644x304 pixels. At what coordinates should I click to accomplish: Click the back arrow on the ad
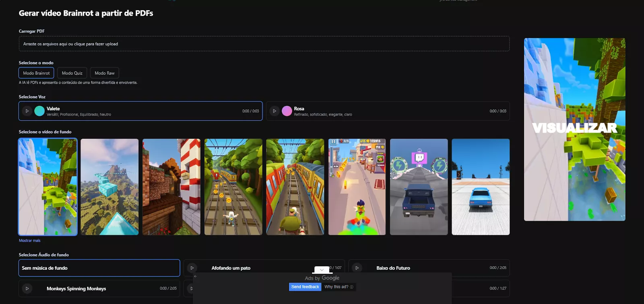point(195,276)
